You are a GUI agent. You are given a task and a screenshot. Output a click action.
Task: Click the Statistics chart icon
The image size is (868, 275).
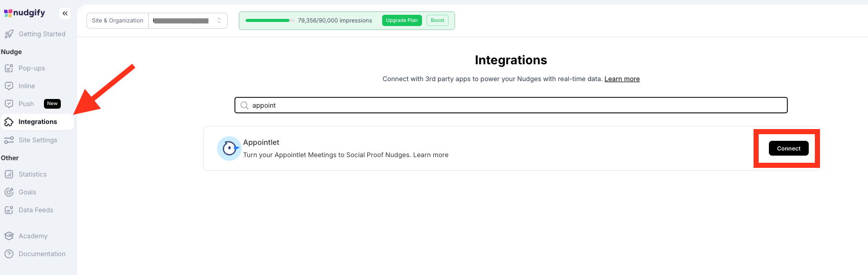9,174
